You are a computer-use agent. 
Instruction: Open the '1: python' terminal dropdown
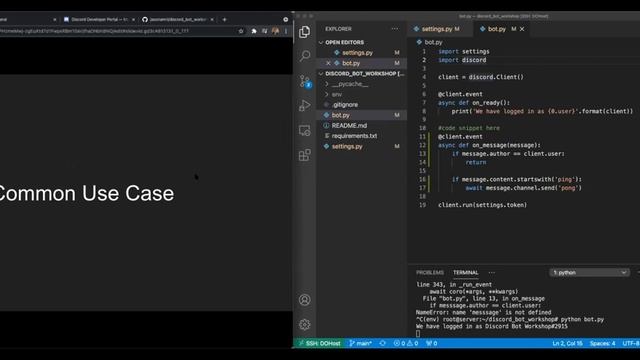coord(590,273)
